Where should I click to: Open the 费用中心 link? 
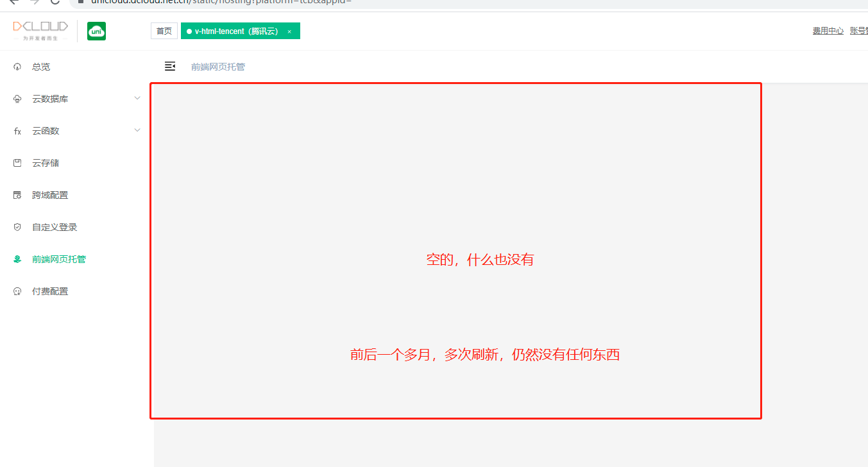tap(828, 30)
